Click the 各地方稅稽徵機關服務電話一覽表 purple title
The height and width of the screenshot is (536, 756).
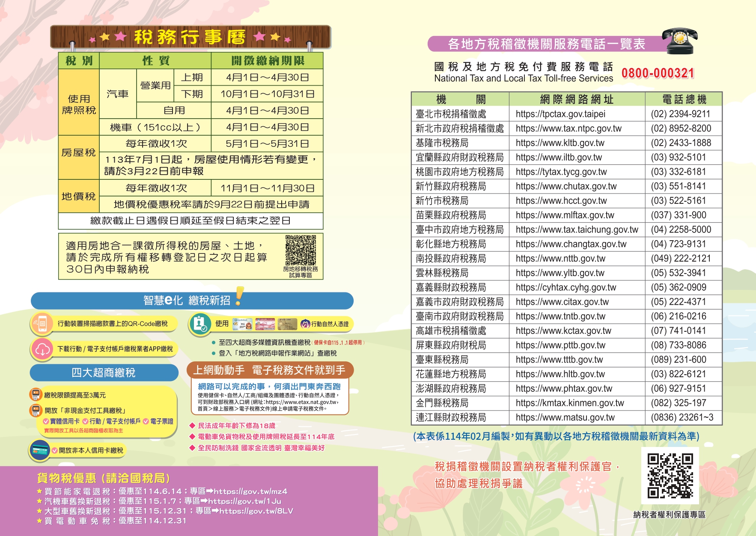click(x=547, y=44)
